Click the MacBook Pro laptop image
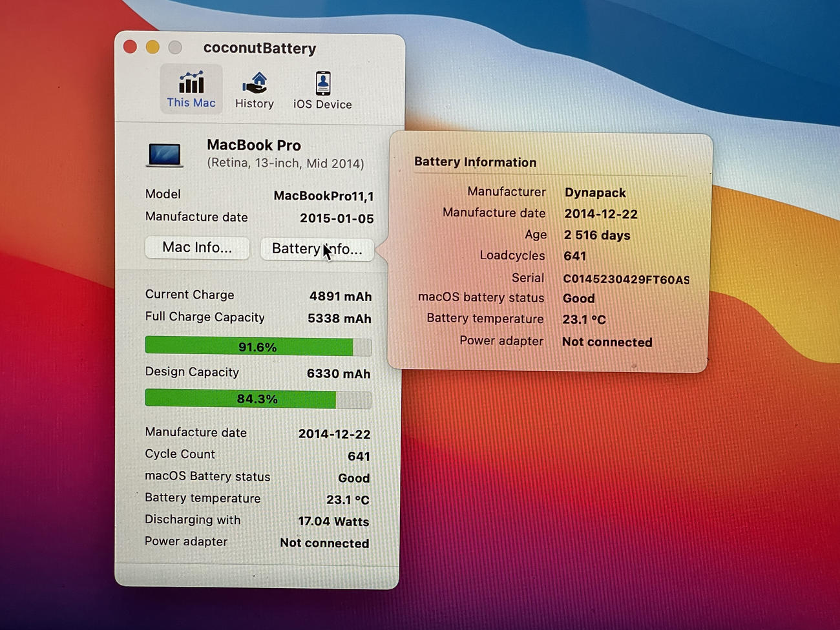Screen dimensions: 840x630 point(165,155)
